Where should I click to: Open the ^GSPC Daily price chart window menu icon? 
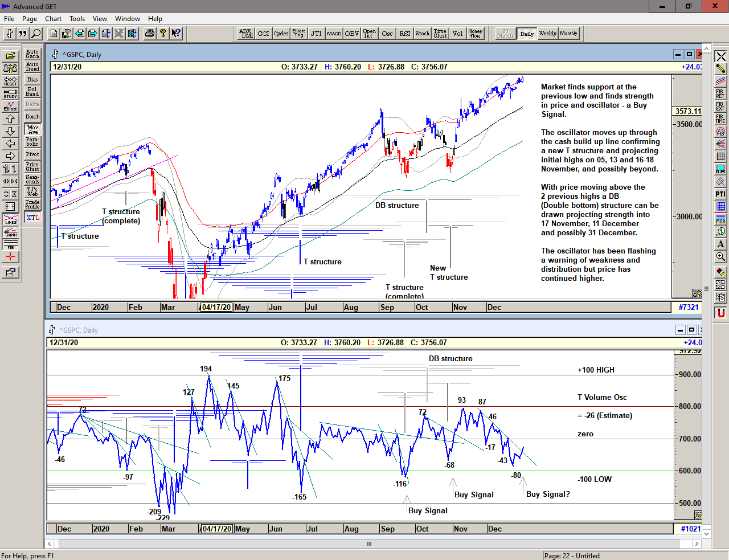[55, 54]
